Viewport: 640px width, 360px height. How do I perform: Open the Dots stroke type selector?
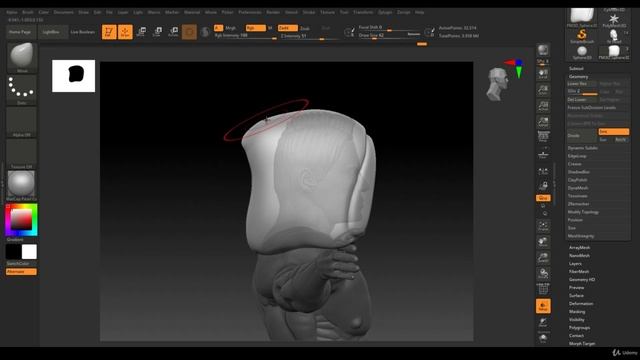[x=21, y=90]
